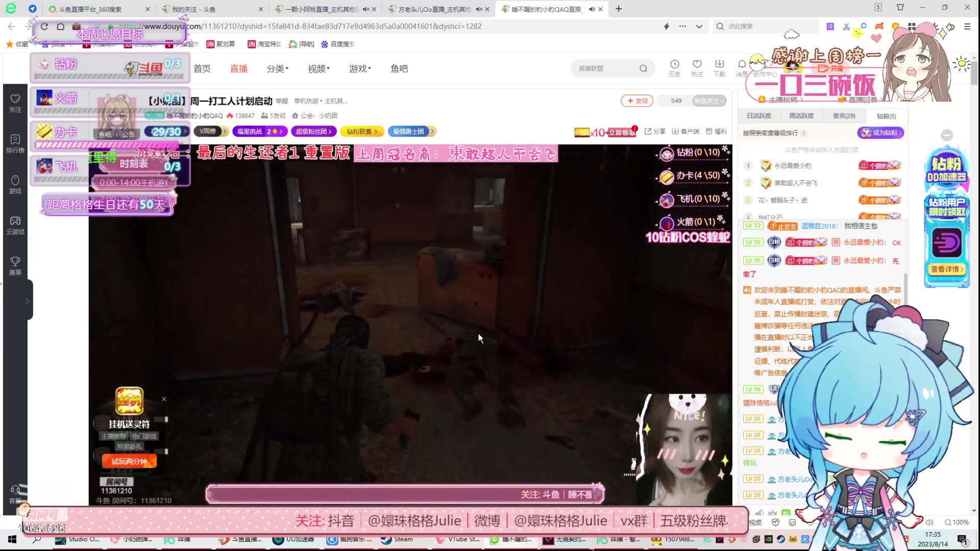Viewport: 980px width, 551px height.
Task: Open 游戏 in the left sidebar
Action: (x=15, y=185)
